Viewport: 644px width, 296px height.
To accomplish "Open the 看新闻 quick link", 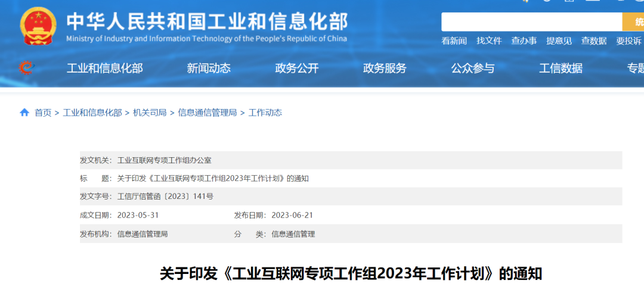I will 454,41.
